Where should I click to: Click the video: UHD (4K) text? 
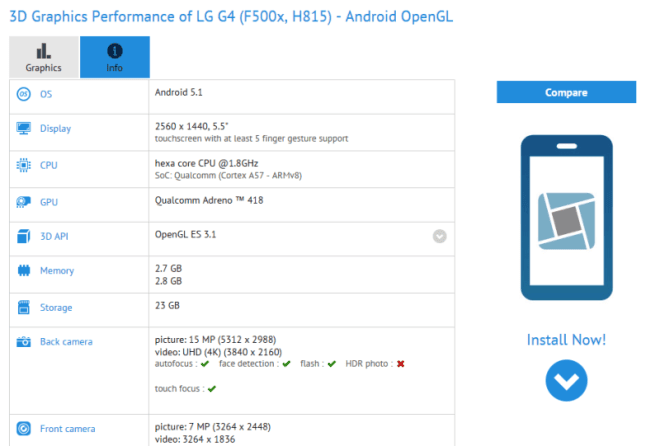tap(218, 352)
